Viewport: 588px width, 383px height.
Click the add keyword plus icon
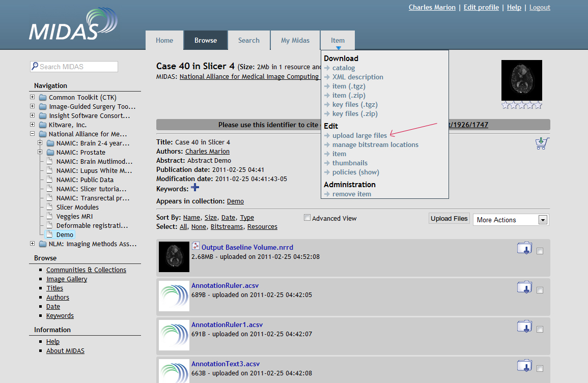[x=195, y=188]
